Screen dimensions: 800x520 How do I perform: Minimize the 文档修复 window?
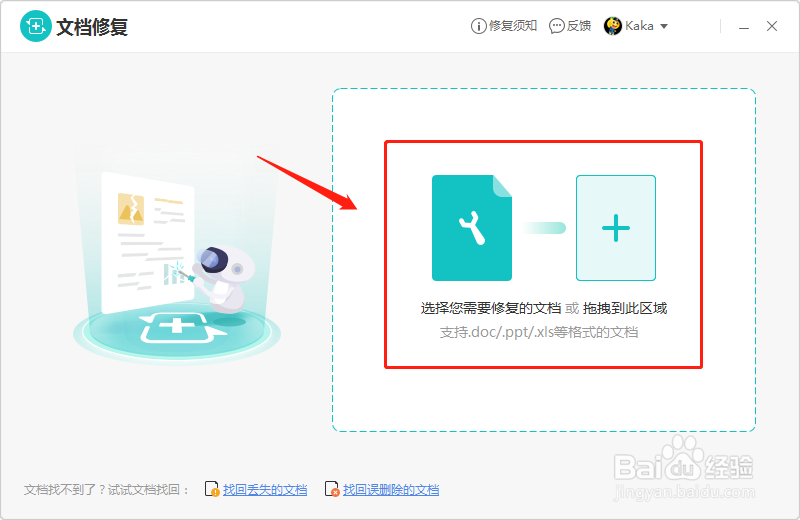(x=744, y=26)
